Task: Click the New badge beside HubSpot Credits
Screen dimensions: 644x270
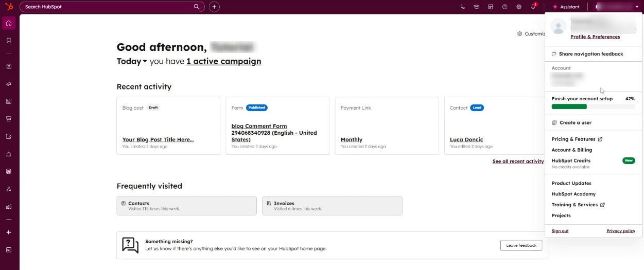Action: click(629, 161)
